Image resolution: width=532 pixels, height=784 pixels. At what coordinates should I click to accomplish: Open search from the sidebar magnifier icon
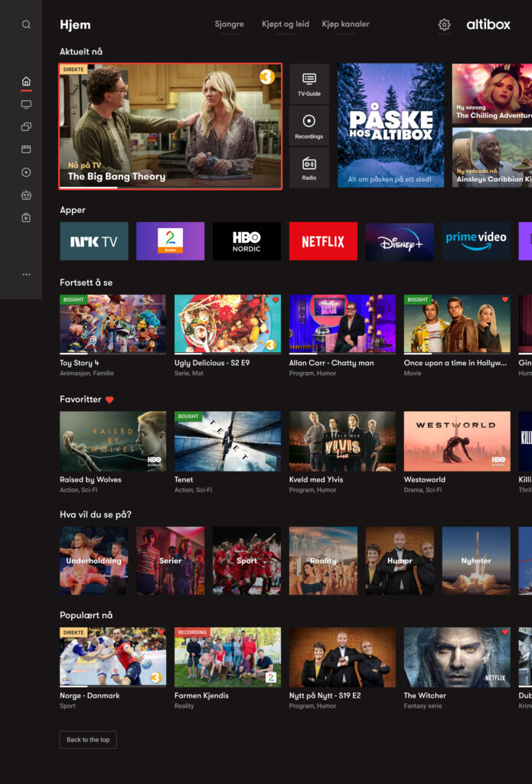[26, 24]
